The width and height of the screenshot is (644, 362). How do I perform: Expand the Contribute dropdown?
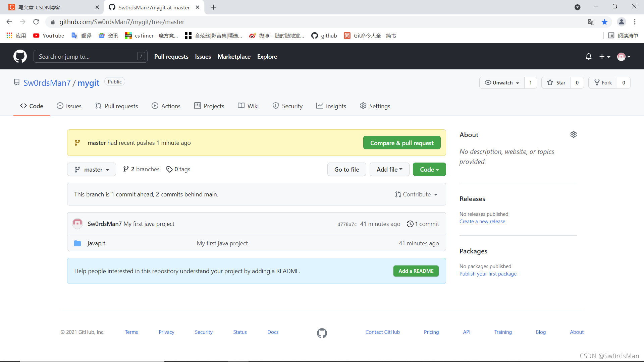416,194
